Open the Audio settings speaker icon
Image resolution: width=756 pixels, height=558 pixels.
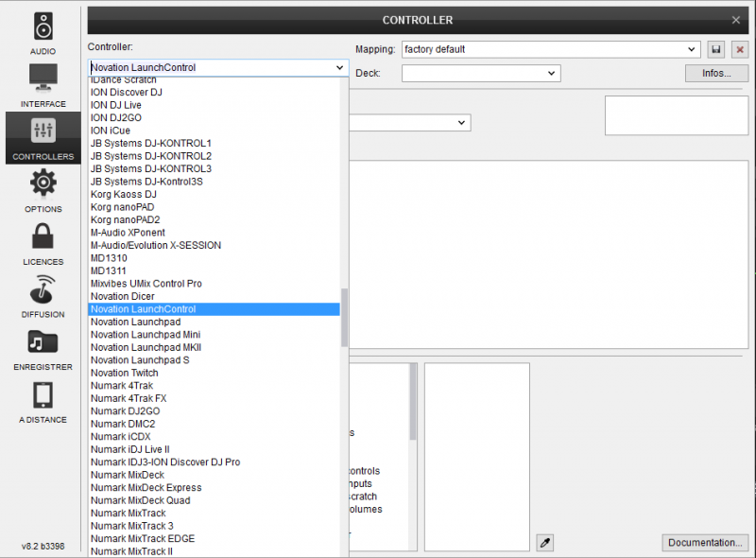[43, 26]
